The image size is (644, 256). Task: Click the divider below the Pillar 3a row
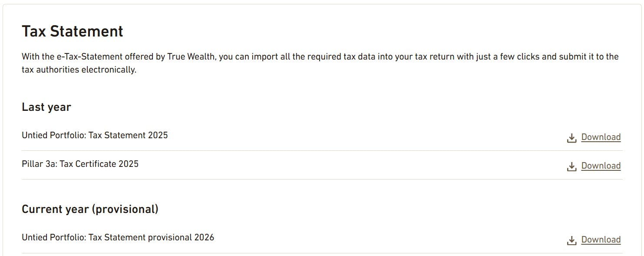click(322, 179)
